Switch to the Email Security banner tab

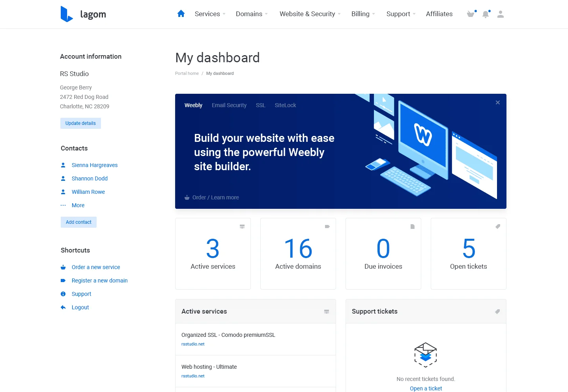tap(229, 105)
